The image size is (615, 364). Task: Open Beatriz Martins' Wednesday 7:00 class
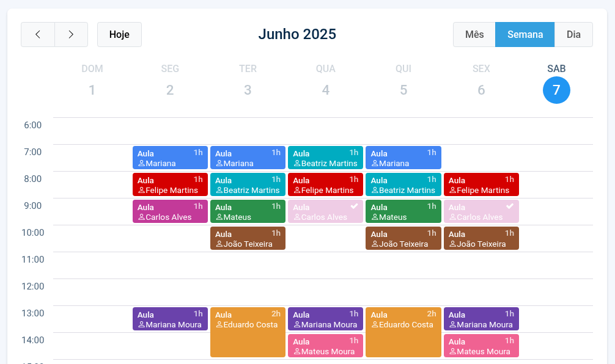(325, 158)
